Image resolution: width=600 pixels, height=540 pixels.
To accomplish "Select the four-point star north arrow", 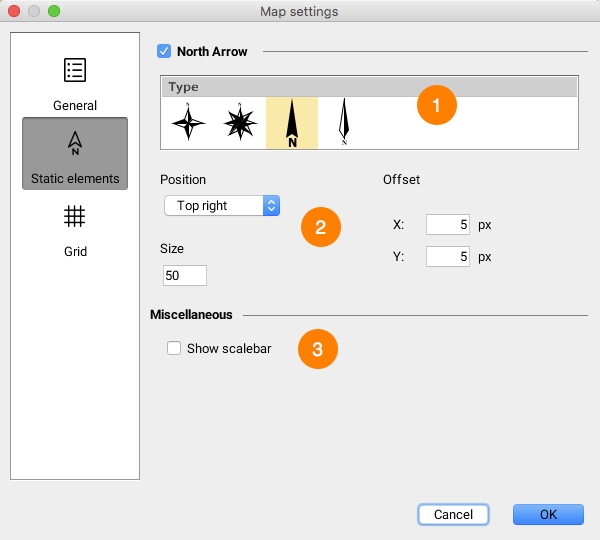I will coord(188,123).
